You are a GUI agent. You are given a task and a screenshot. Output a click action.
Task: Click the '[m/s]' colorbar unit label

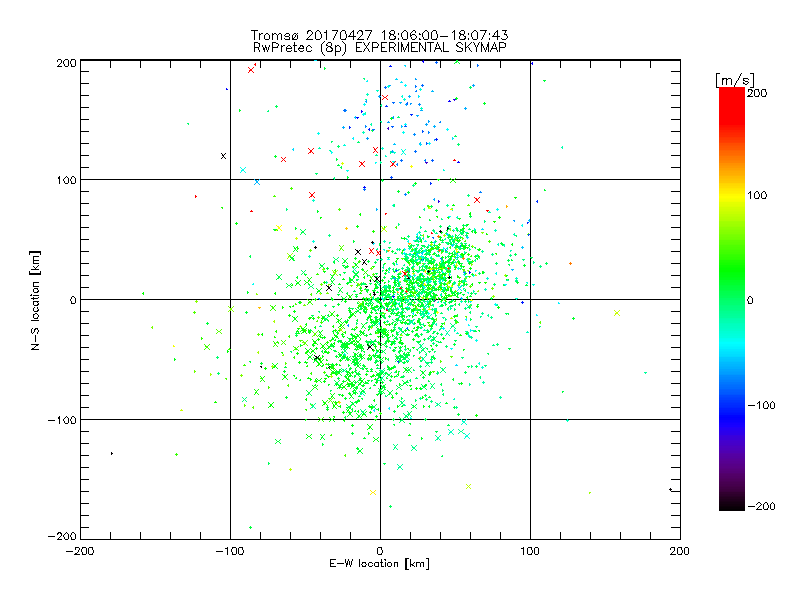tap(735, 80)
